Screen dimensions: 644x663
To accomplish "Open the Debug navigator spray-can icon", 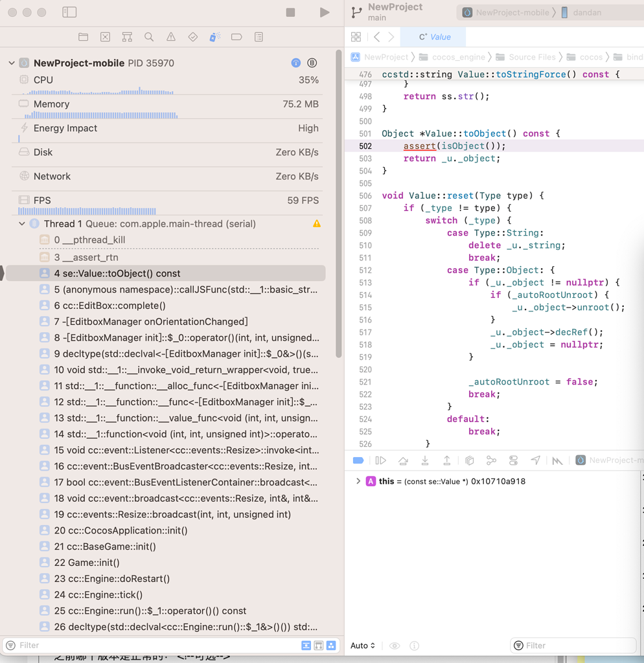I will click(x=215, y=37).
